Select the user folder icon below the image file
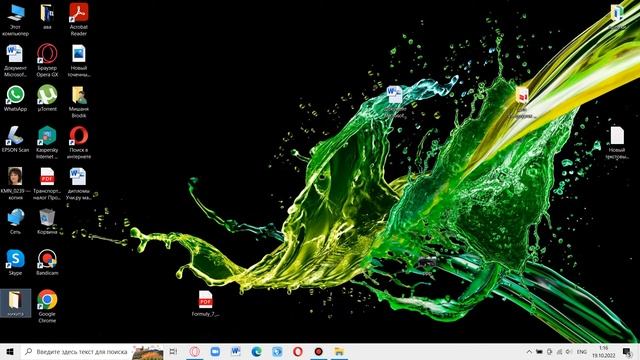Viewport: 640px width, 360px height. [x=79, y=102]
